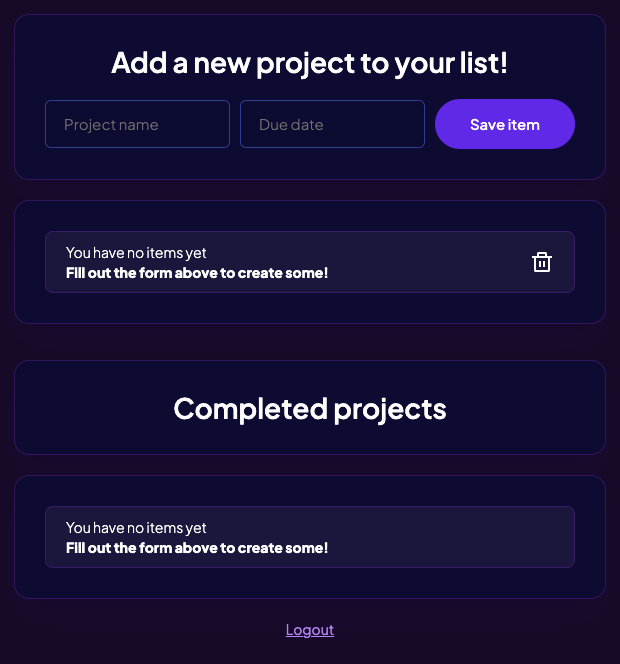Click the 'Due date' placeholder text
This screenshot has width=620, height=664.
(291, 125)
